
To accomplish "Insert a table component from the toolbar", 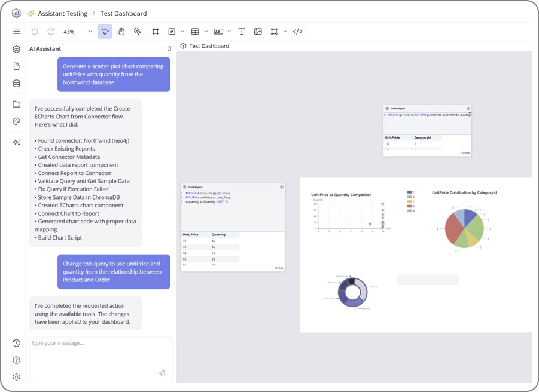I will [195, 32].
